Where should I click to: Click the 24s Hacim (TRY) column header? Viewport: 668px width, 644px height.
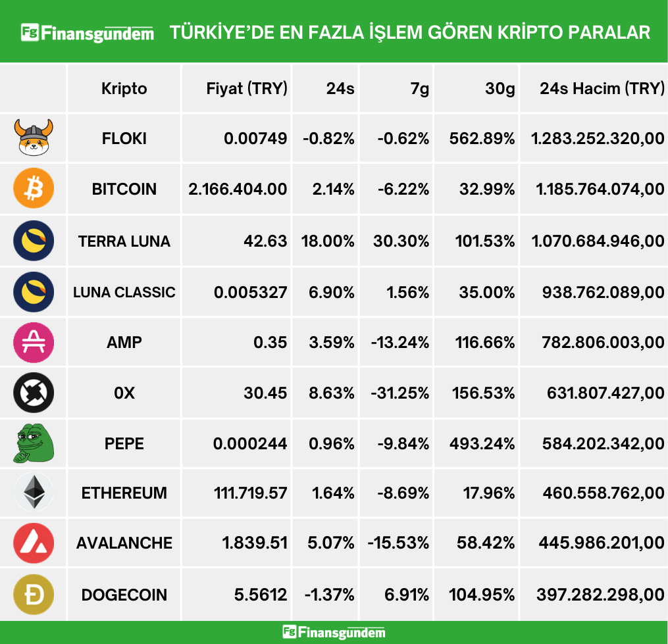tap(602, 89)
